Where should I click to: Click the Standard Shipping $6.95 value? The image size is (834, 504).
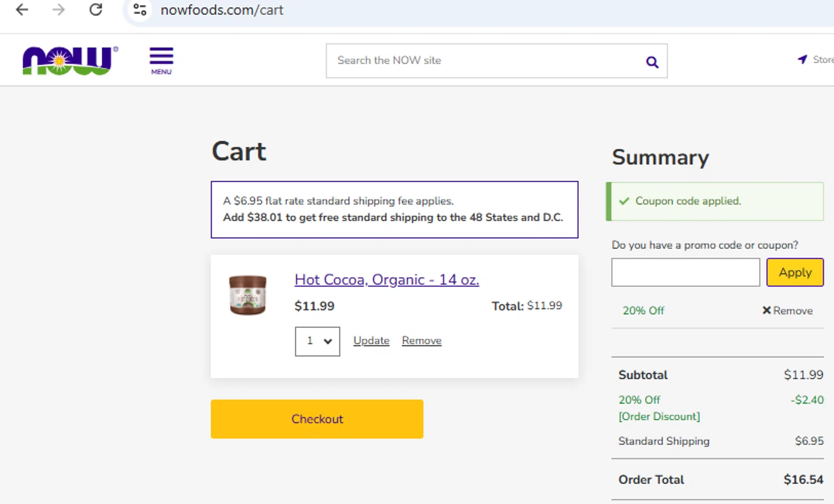(809, 441)
